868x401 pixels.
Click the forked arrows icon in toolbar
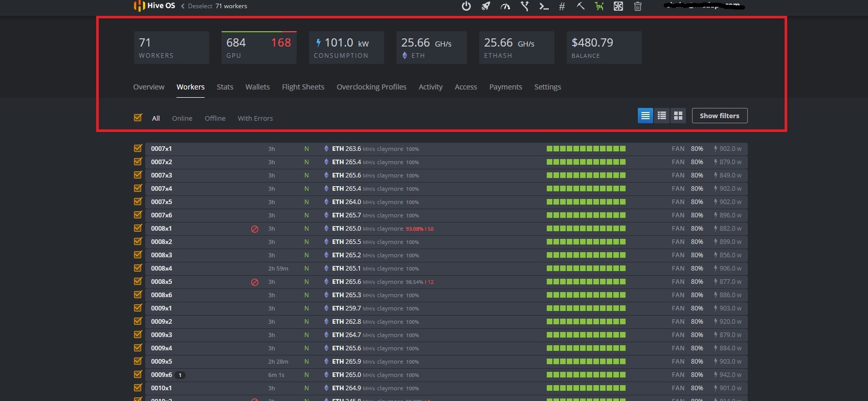pyautogui.click(x=525, y=6)
